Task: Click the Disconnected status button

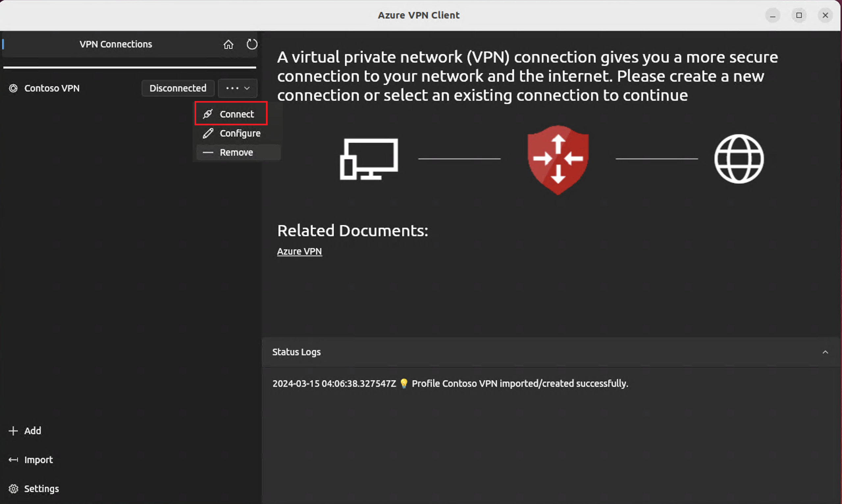Action: (x=178, y=88)
